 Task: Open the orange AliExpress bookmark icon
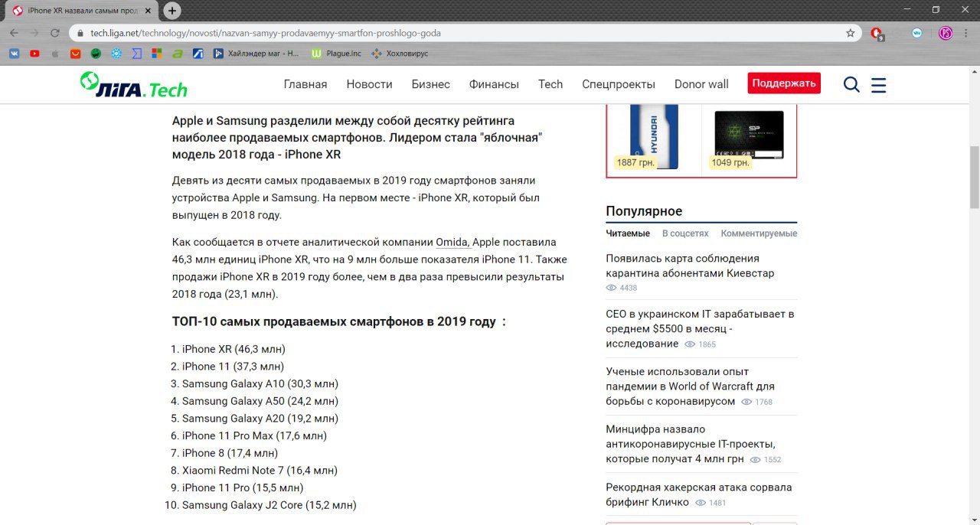(75, 54)
